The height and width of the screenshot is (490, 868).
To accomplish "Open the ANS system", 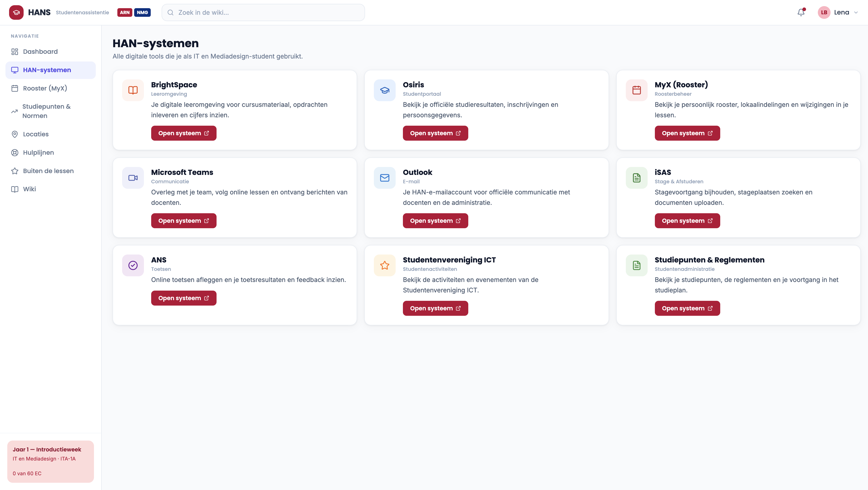I will coord(184,298).
